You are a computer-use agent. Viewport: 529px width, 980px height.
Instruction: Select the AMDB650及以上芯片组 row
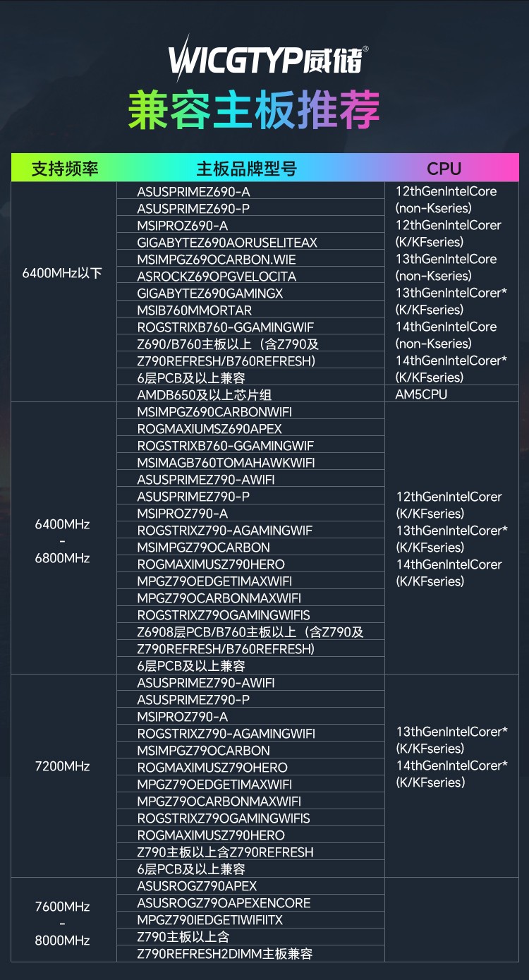click(x=250, y=394)
